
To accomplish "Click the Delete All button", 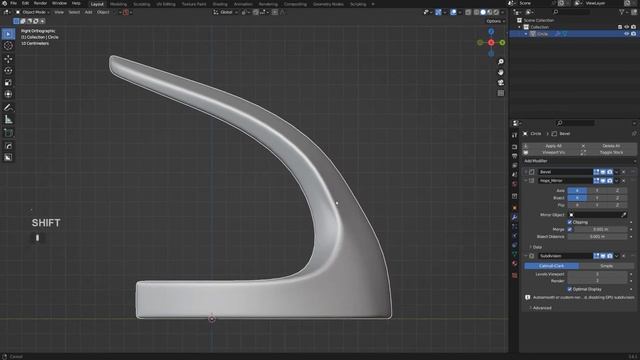I will (x=608, y=146).
